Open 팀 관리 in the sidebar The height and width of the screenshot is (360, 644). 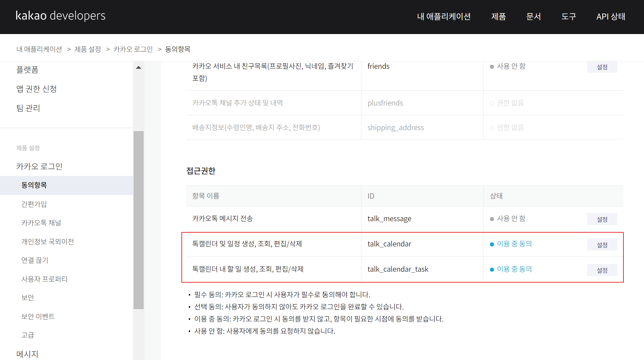pos(28,108)
